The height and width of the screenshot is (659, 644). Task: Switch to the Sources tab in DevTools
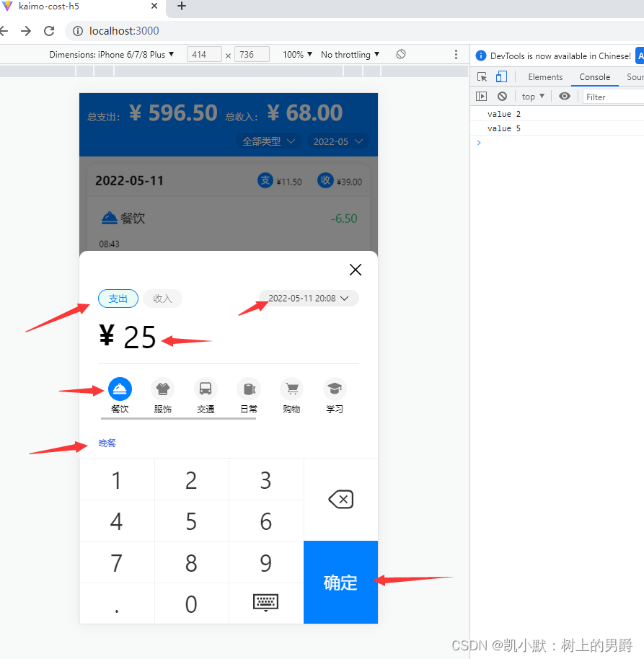[635, 77]
